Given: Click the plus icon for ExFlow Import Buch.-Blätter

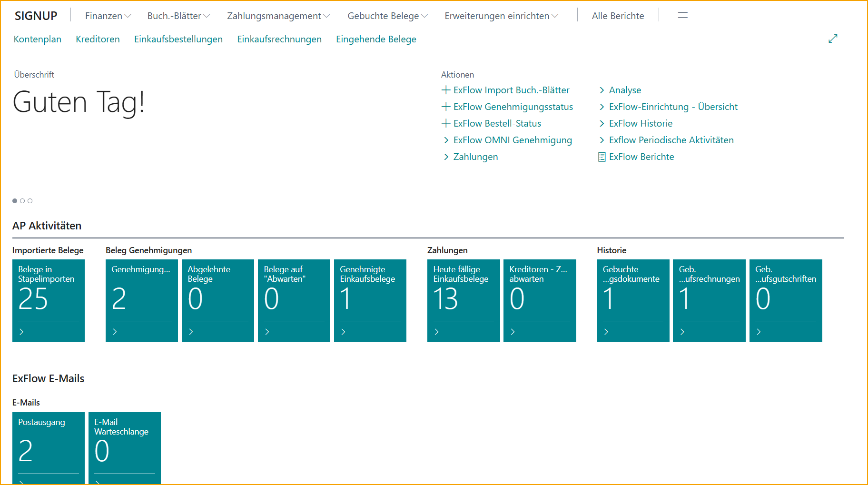Looking at the screenshot, I should 446,89.
